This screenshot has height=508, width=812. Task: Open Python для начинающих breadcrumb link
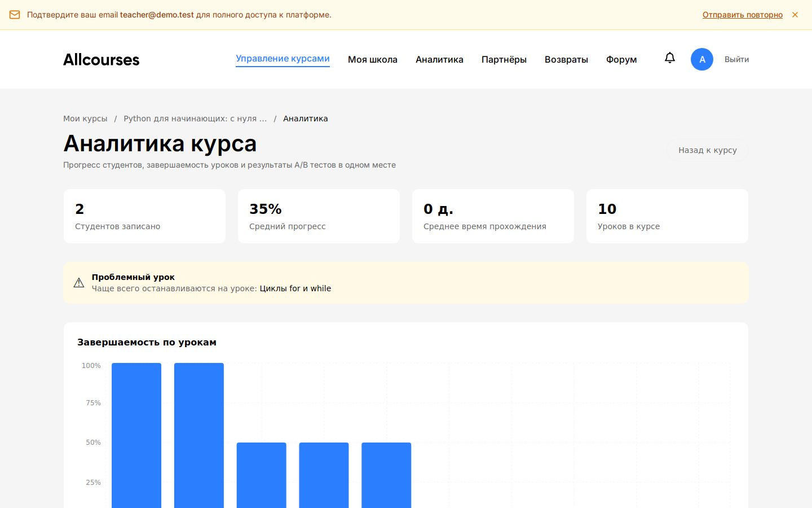tap(195, 119)
